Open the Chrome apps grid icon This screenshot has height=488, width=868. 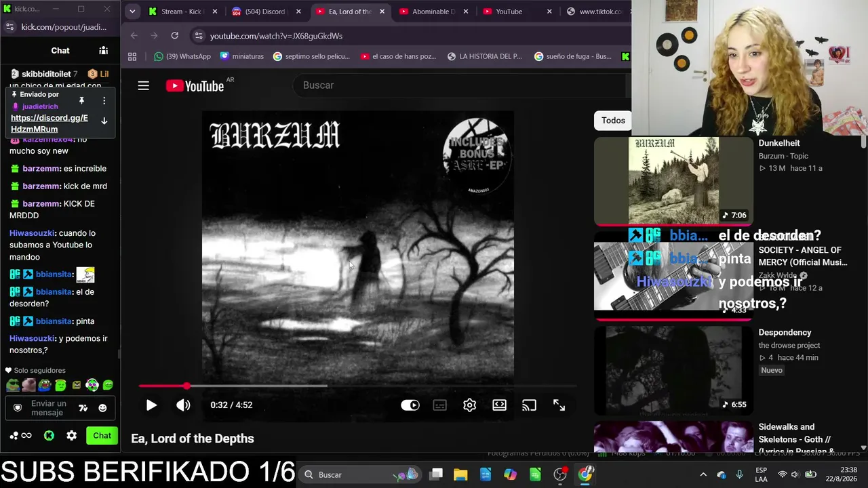(x=132, y=56)
